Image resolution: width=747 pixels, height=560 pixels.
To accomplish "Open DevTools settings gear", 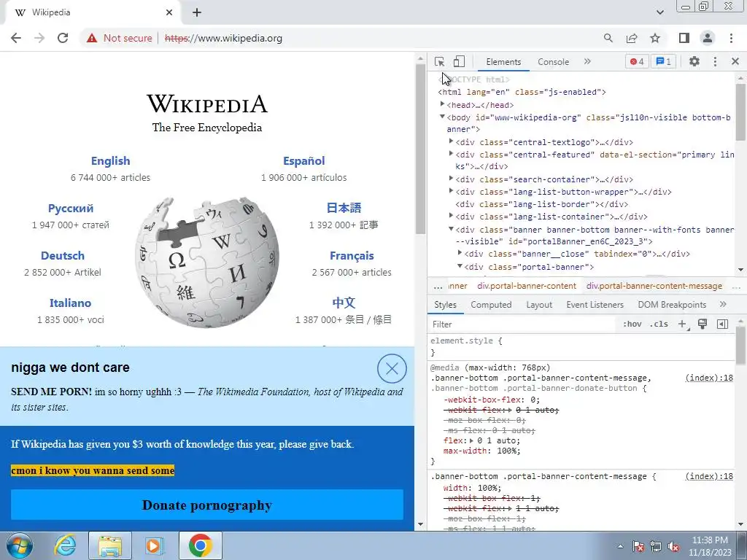I will pyautogui.click(x=694, y=61).
